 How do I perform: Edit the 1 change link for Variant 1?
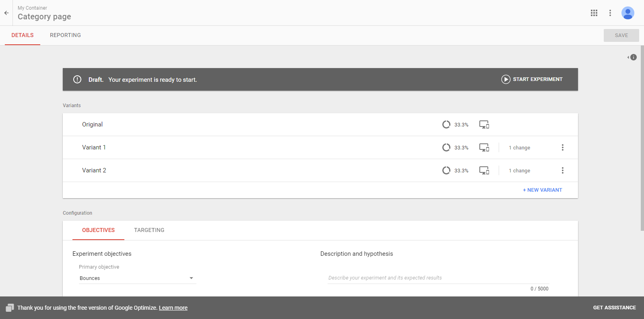pos(519,148)
